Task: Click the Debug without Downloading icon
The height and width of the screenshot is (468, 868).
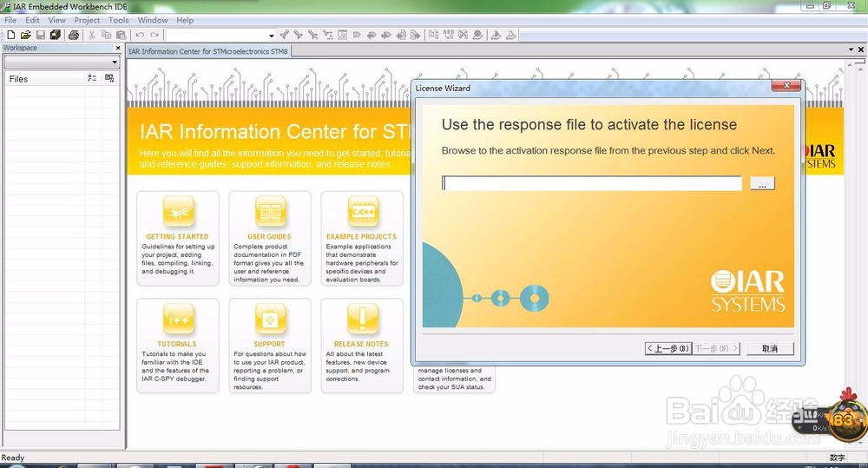Action: click(510, 35)
